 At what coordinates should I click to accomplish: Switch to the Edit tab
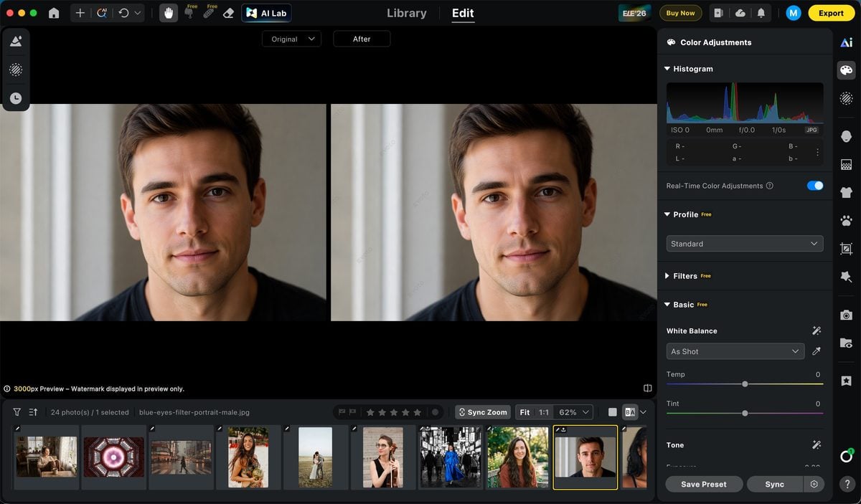[x=463, y=13]
